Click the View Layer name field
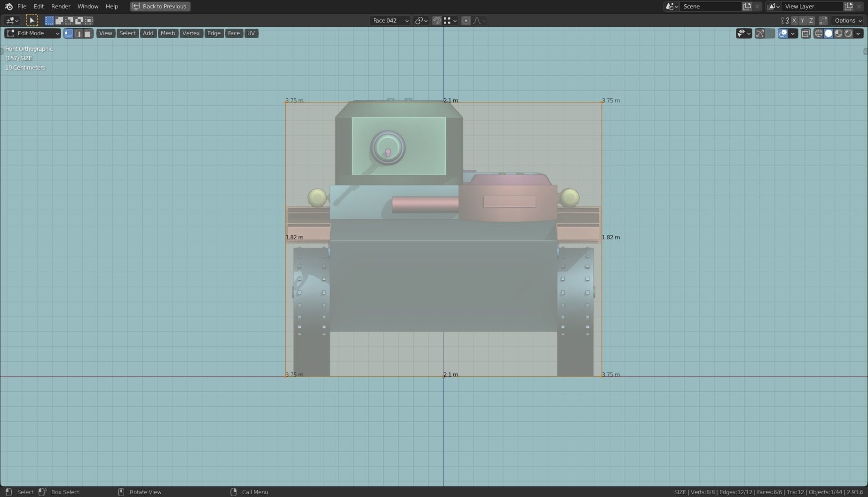 tap(812, 6)
